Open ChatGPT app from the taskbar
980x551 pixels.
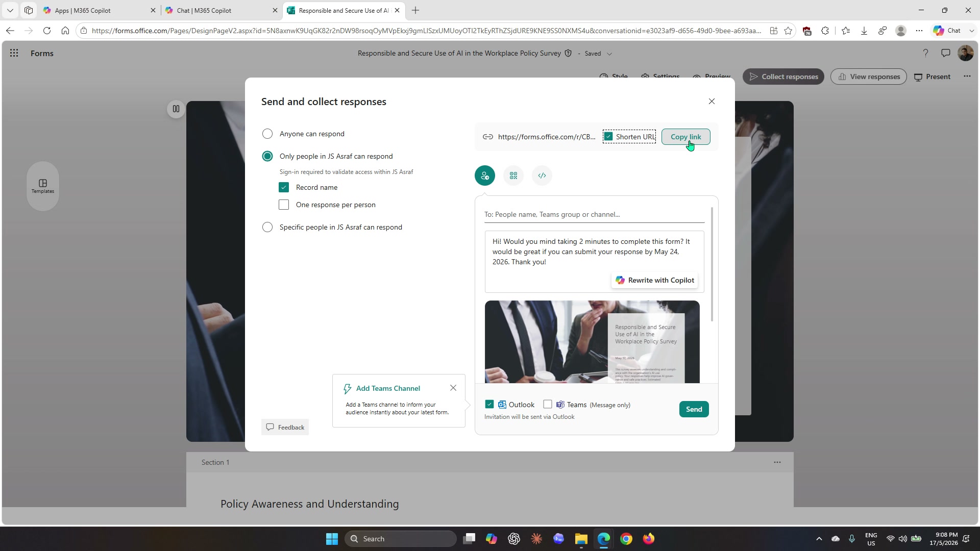pyautogui.click(x=513, y=539)
